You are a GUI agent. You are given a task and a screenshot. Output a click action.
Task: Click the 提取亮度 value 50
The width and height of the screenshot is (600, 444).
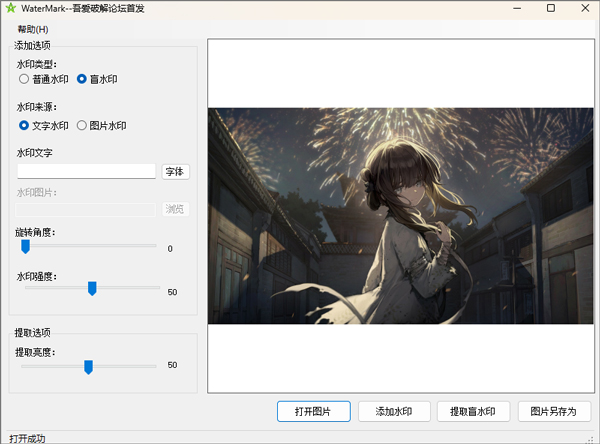172,365
